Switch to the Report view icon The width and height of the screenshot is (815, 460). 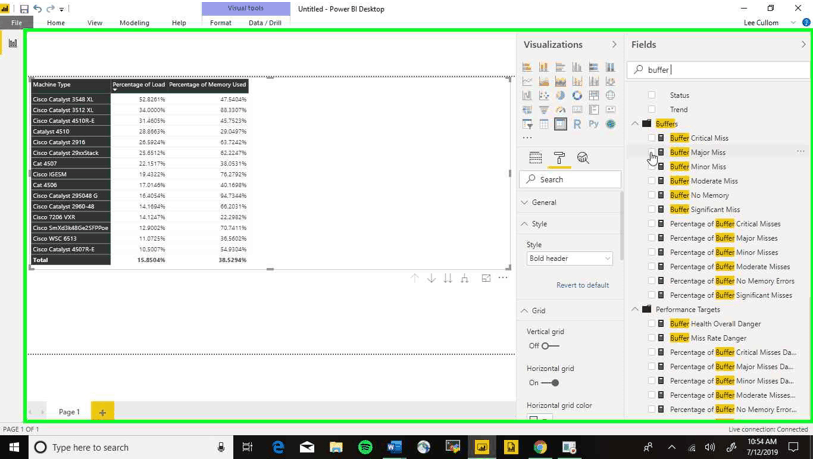tap(12, 44)
